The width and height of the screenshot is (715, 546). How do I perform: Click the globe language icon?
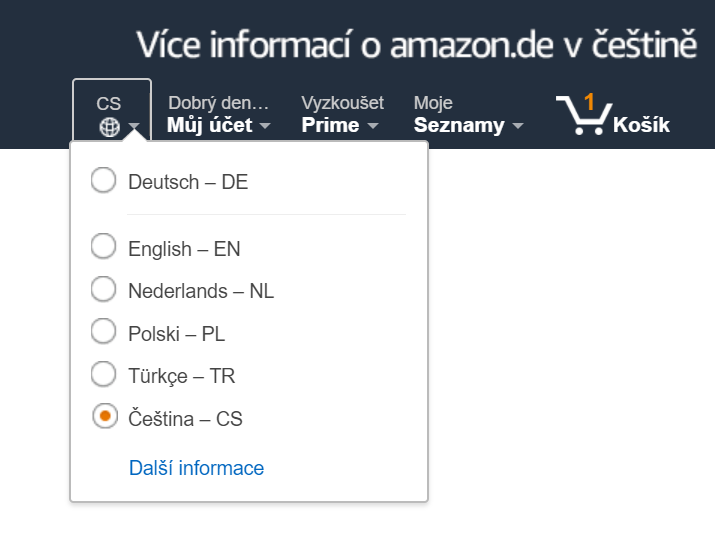click(x=109, y=127)
